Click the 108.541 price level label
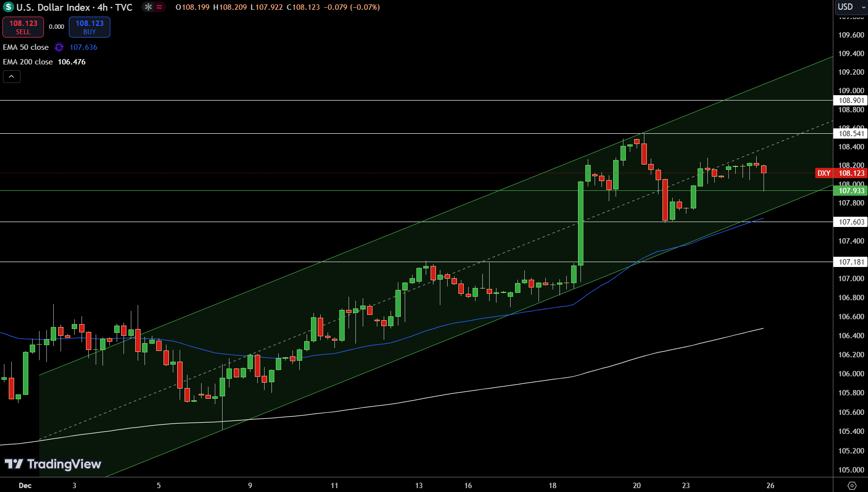This screenshot has width=868, height=492. pos(851,134)
